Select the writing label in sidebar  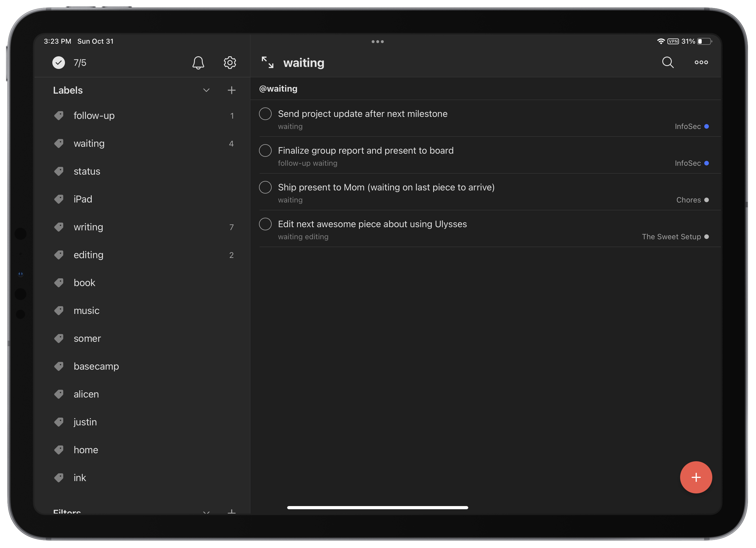click(87, 227)
